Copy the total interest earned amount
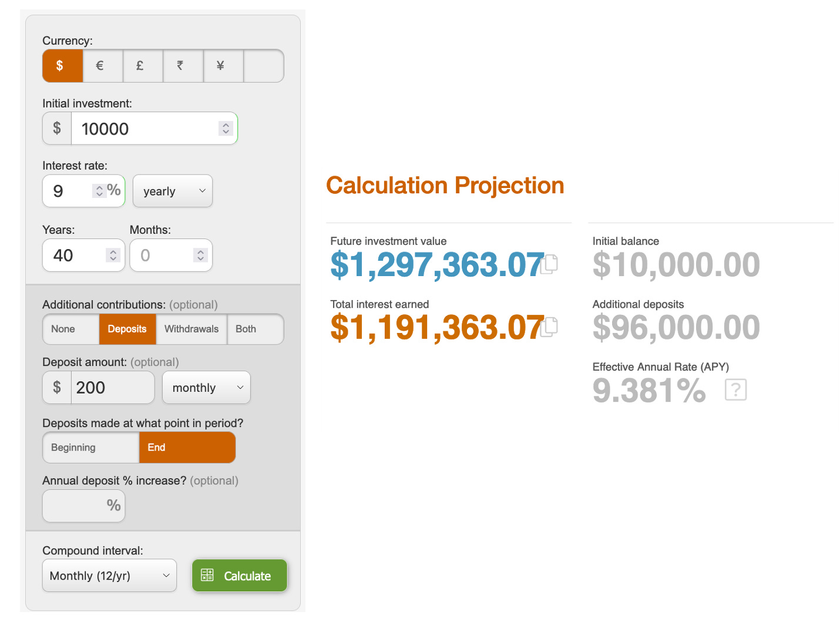 [550, 327]
